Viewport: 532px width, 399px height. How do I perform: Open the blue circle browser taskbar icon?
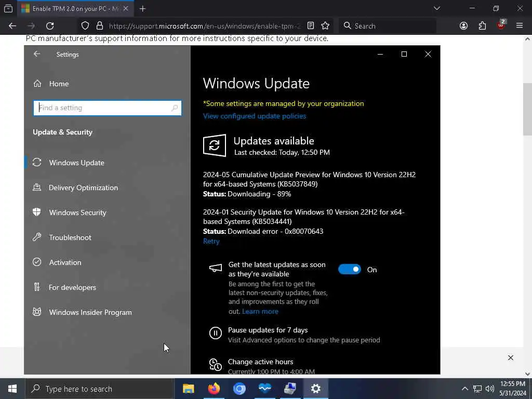(239, 389)
